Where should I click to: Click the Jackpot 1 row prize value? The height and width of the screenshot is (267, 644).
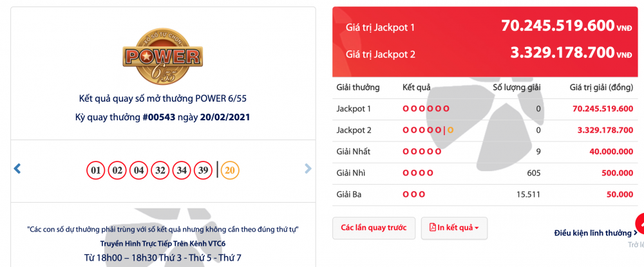click(602, 109)
